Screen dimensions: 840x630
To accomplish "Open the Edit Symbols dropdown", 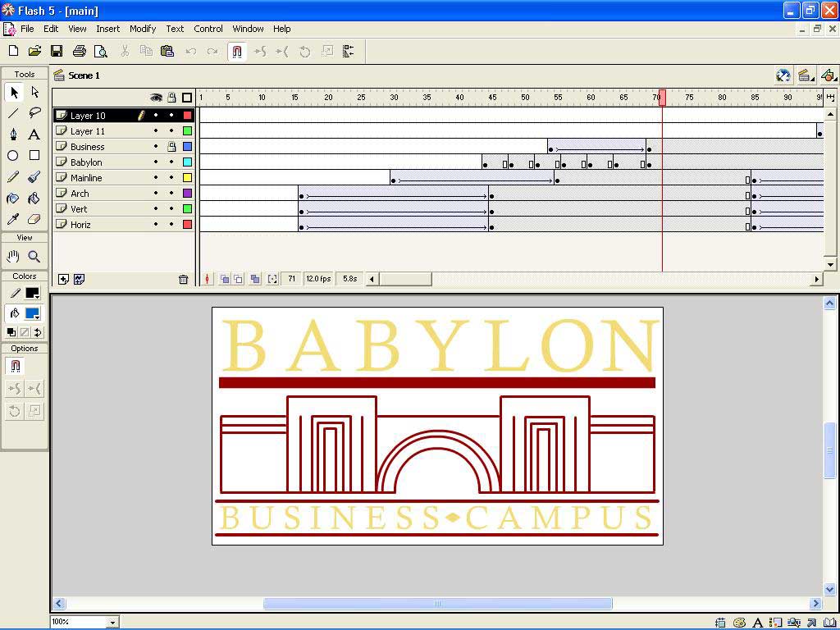I will coord(829,75).
